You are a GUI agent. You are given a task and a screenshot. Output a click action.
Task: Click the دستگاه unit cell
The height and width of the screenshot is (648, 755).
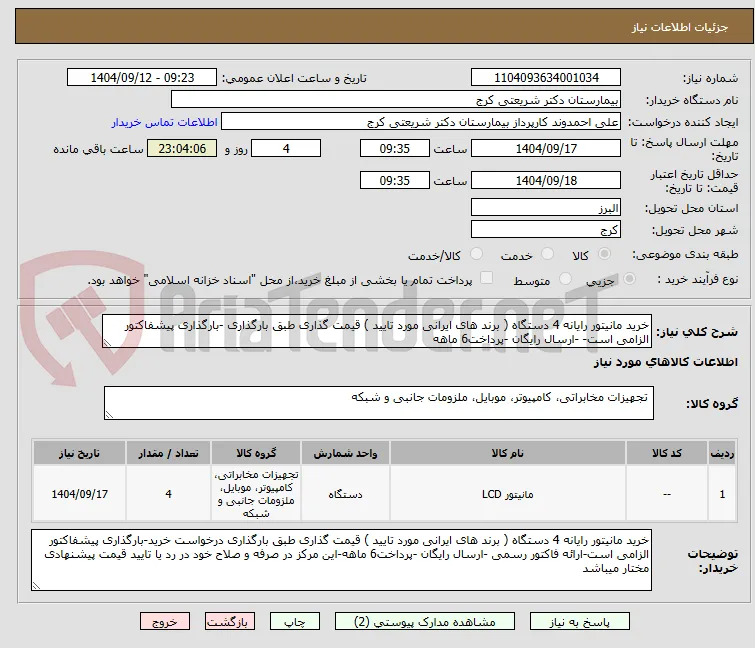345,494
